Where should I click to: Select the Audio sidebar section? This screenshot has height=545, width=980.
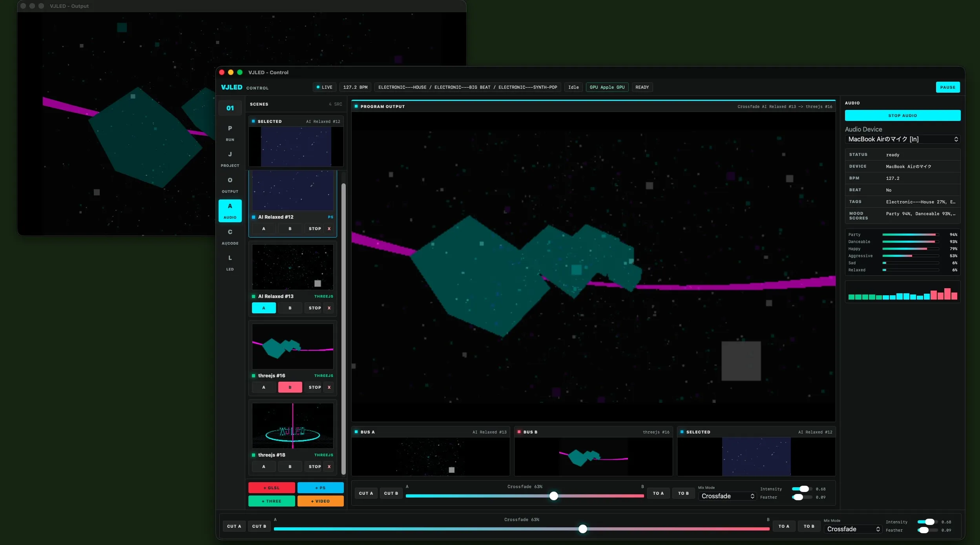coord(230,211)
